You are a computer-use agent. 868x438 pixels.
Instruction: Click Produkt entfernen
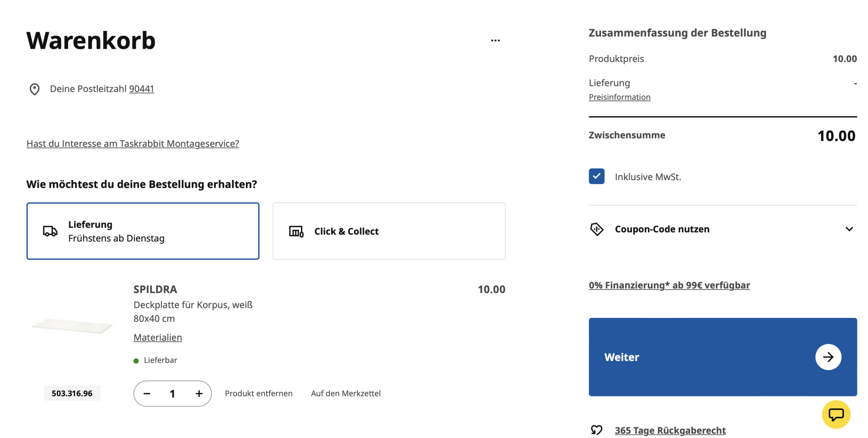(259, 393)
